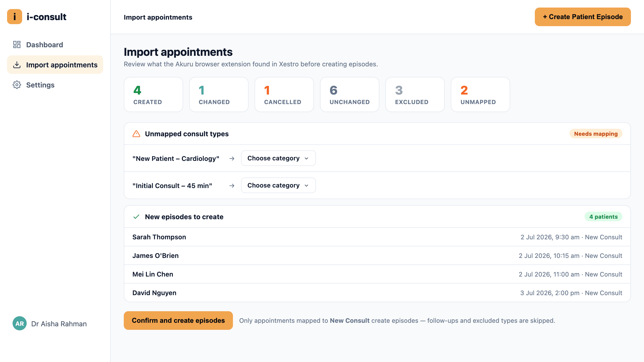Click Create Patient Episode button

583,17
